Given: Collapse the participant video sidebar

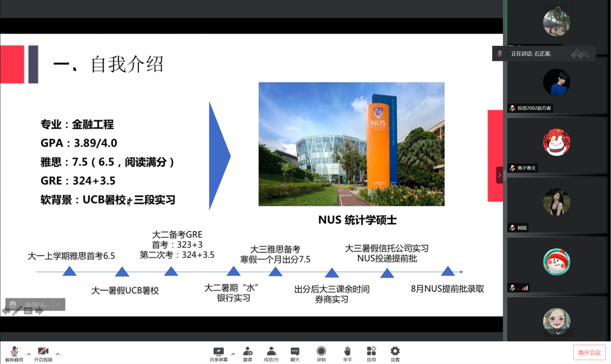Looking at the screenshot, I should tap(499, 175).
